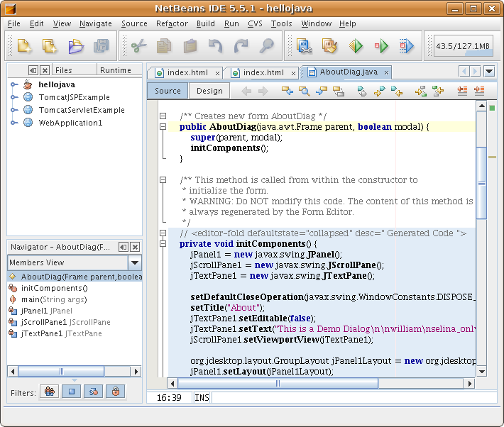Screen dimensions: 504x427
Task: Click the editor vertical scrollbar thumb
Action: [x=481, y=182]
